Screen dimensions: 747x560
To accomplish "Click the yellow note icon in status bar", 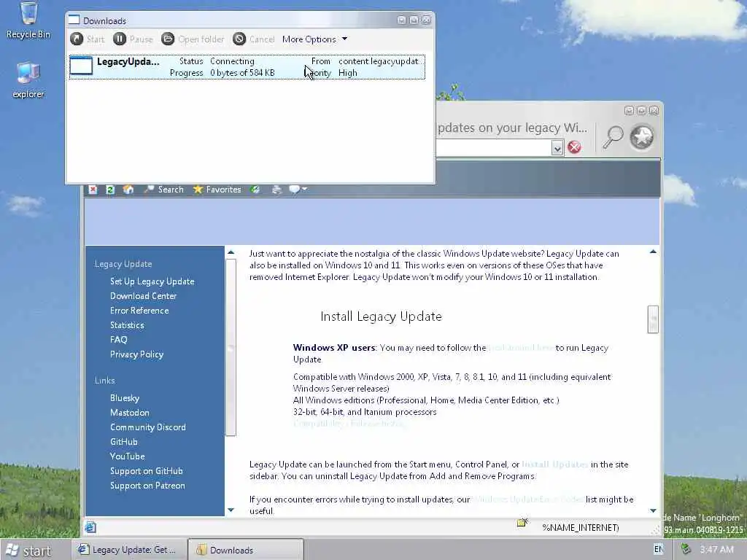I will [522, 522].
